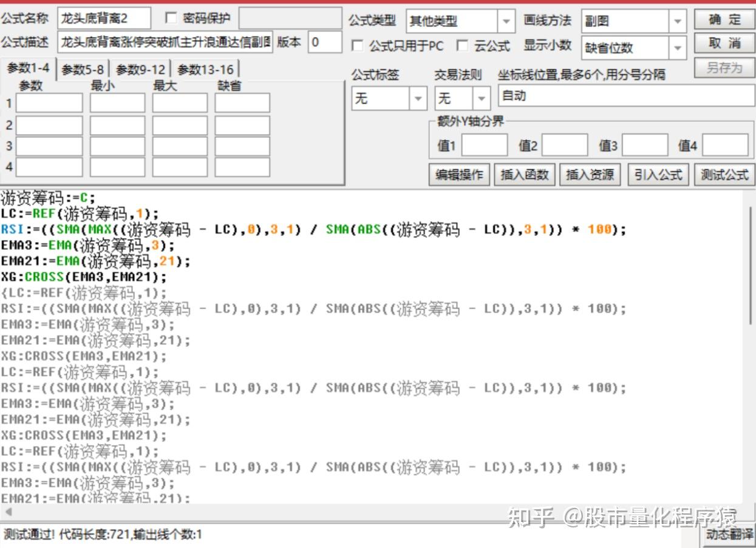Image resolution: width=756 pixels, height=548 pixels.
Task: Click the black code line LC:=REF(游资筹码,1);
Action: pos(80,214)
